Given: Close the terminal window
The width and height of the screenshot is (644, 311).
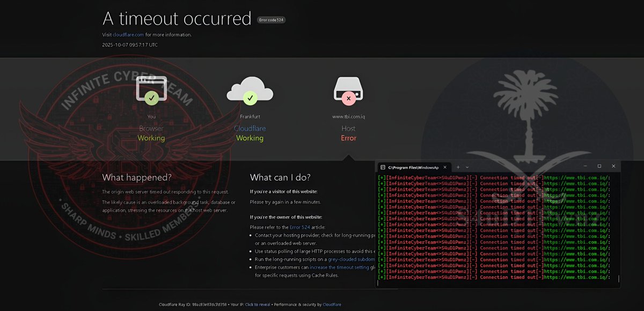Looking at the screenshot, I should coord(613,167).
